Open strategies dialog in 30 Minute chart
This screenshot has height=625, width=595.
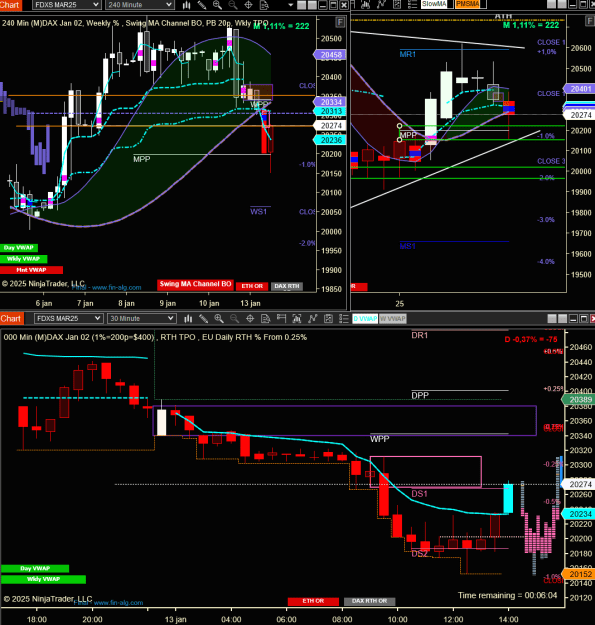(312, 318)
